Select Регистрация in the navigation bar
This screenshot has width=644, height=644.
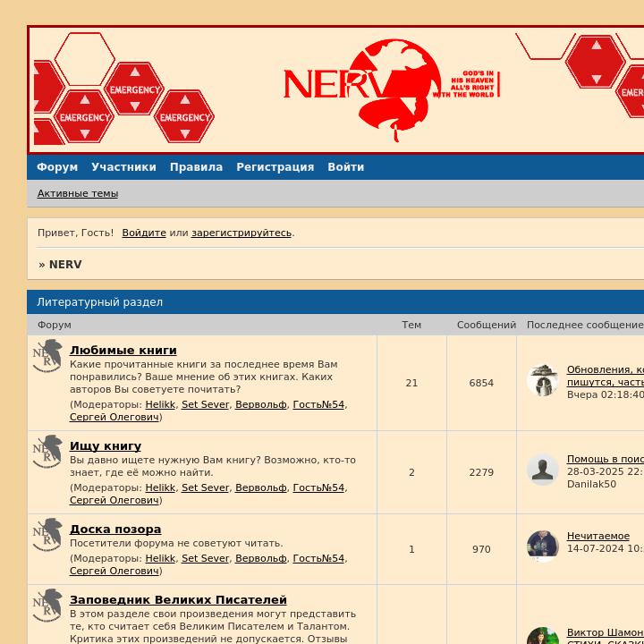(x=275, y=167)
